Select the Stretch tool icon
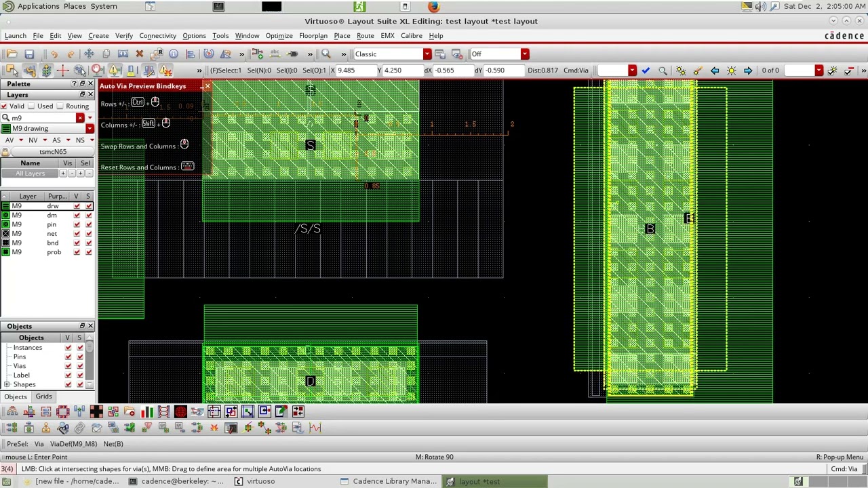The image size is (868, 488). (123, 54)
